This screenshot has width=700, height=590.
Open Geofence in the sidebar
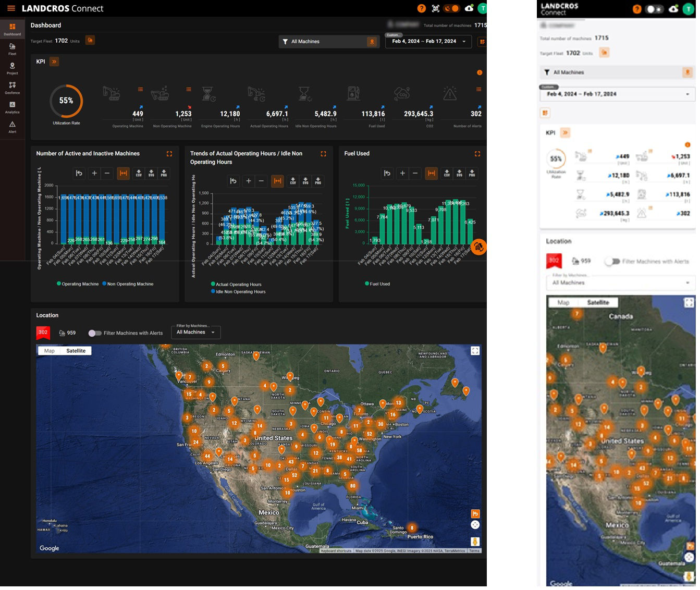tap(13, 88)
